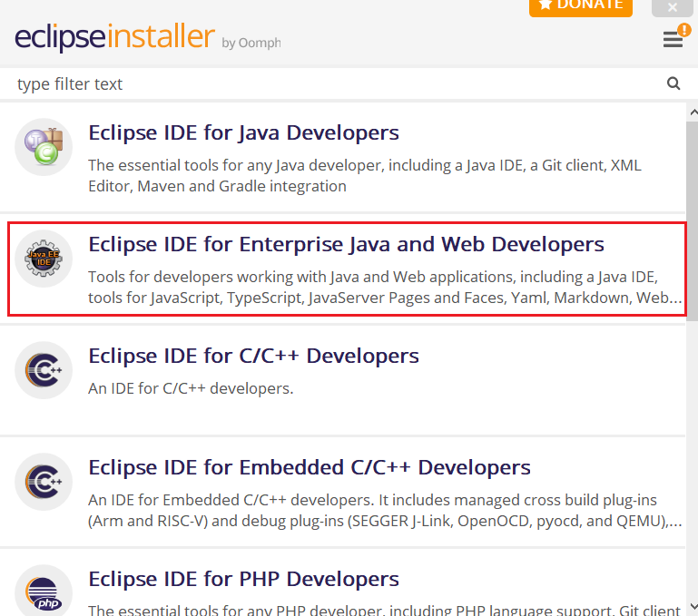This screenshot has height=616, width=698.
Task: Click the search magnifier icon
Action: pos(673,83)
